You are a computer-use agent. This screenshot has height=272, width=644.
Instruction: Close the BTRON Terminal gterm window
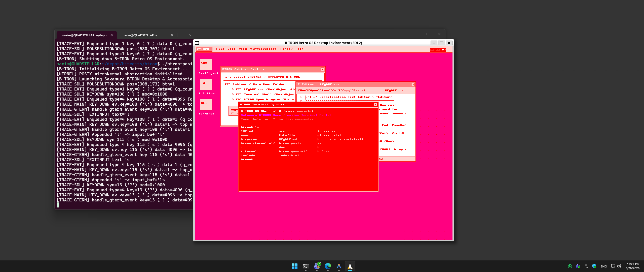(375, 105)
